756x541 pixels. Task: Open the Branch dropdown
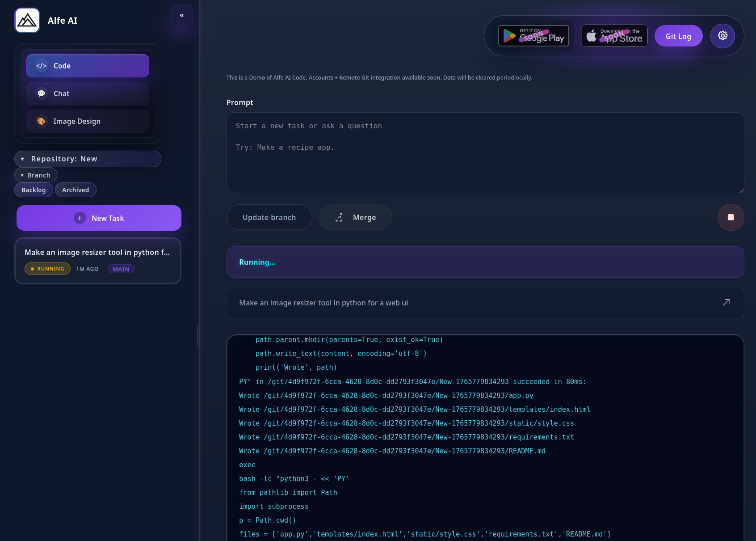pos(36,175)
